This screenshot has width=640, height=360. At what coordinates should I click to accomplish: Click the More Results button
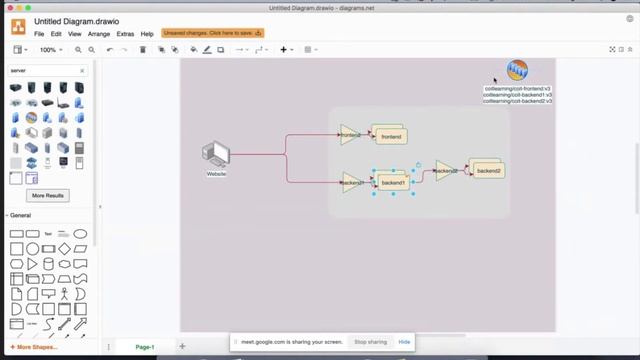48,196
